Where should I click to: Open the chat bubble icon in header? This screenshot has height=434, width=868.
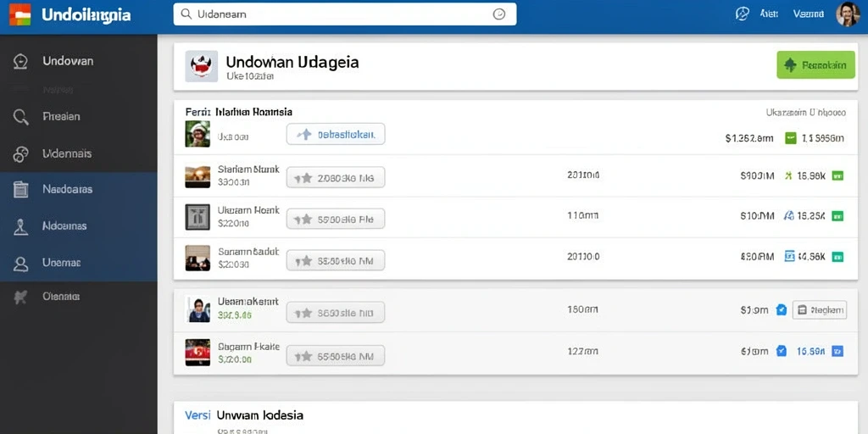click(742, 14)
